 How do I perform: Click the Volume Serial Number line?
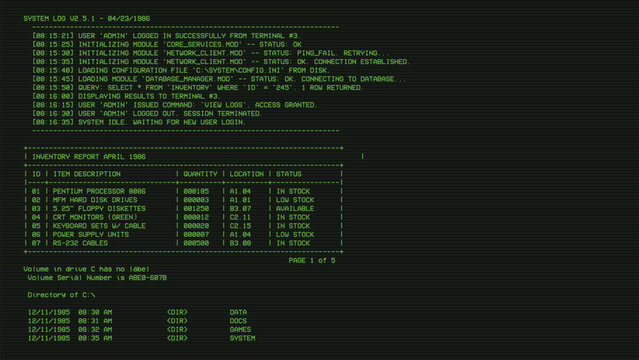(x=97, y=278)
